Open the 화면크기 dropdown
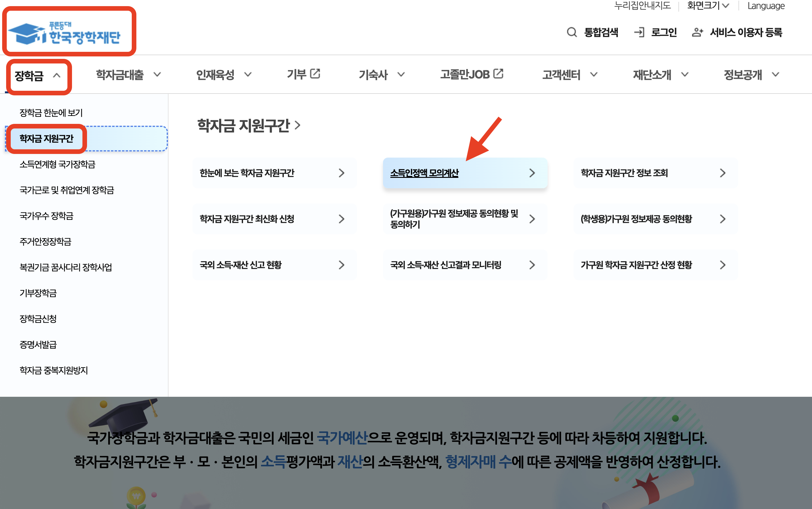The height and width of the screenshot is (509, 812). (708, 6)
